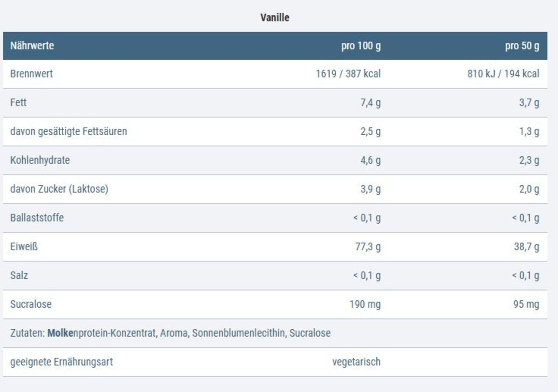Select the 190 mg sucralose value
The width and height of the screenshot is (558, 392).
pos(365,304)
